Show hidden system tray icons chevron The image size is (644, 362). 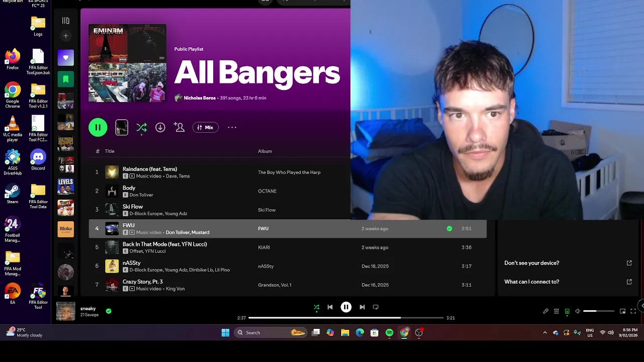click(x=545, y=332)
